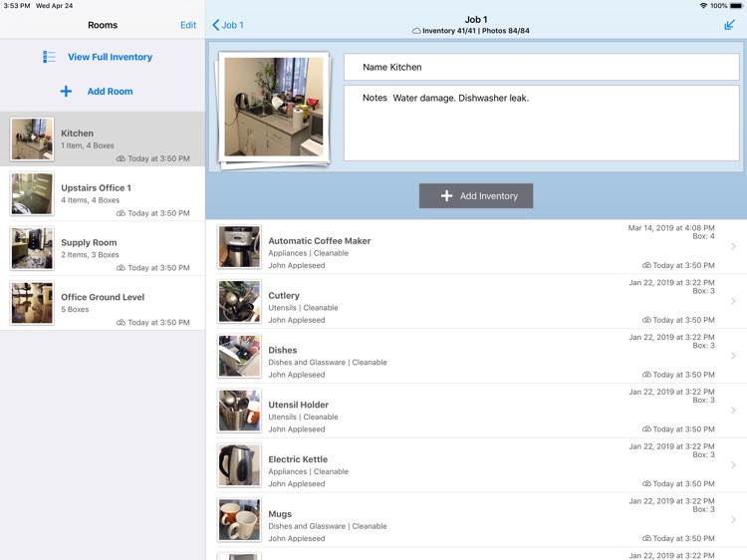747x560 pixels.
Task: Open Dishes item disclosure chevron
Action: click(733, 356)
